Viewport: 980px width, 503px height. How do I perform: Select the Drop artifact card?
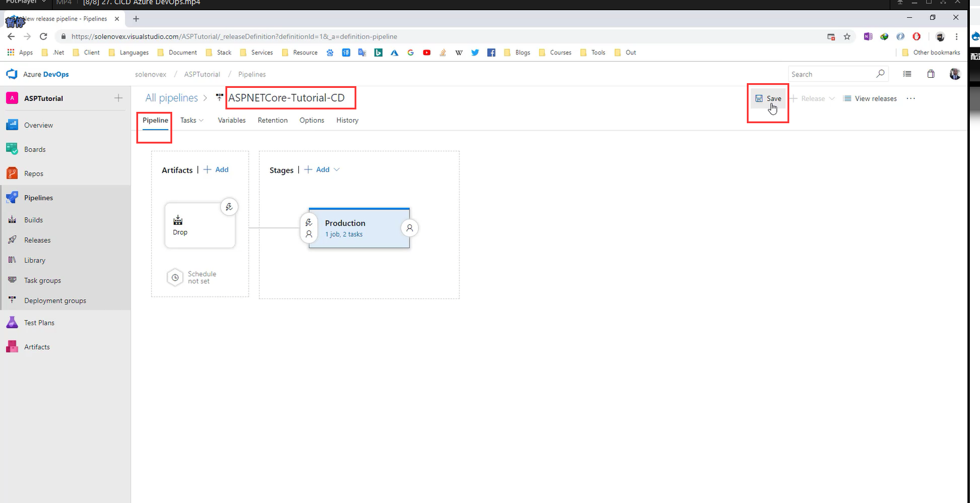tap(200, 225)
